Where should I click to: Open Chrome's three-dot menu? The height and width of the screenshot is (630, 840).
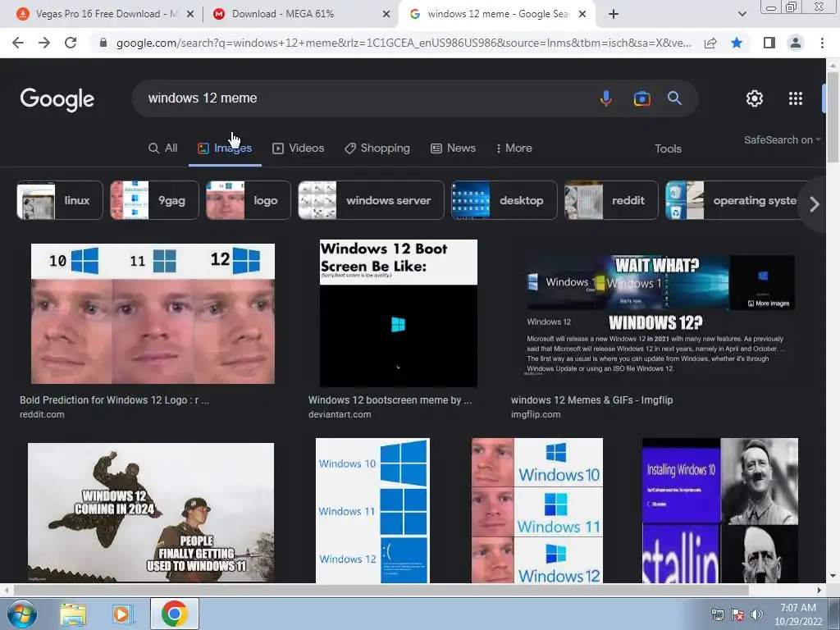(x=822, y=43)
